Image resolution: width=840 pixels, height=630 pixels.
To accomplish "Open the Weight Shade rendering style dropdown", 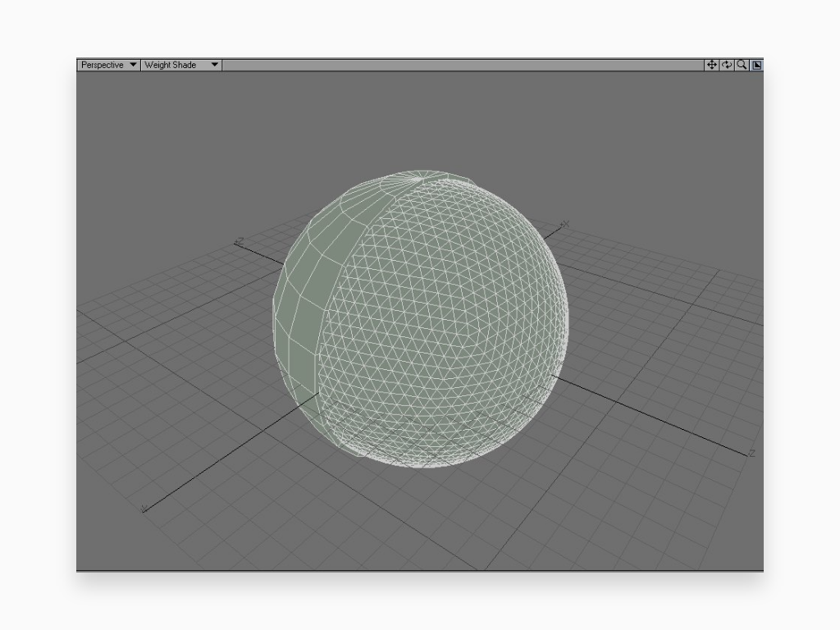I will [181, 65].
